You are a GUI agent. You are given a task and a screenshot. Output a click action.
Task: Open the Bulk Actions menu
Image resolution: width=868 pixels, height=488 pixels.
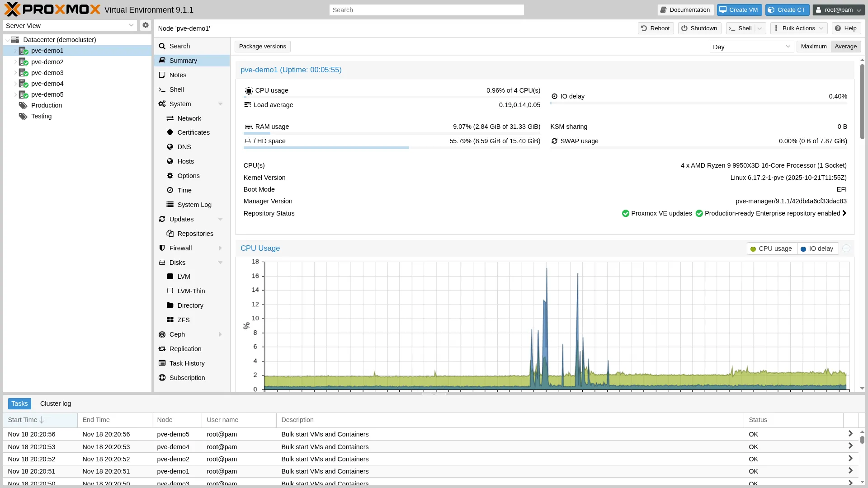tap(798, 28)
